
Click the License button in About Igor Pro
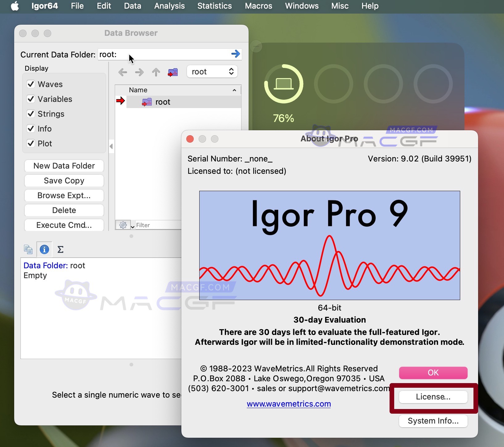click(x=433, y=397)
